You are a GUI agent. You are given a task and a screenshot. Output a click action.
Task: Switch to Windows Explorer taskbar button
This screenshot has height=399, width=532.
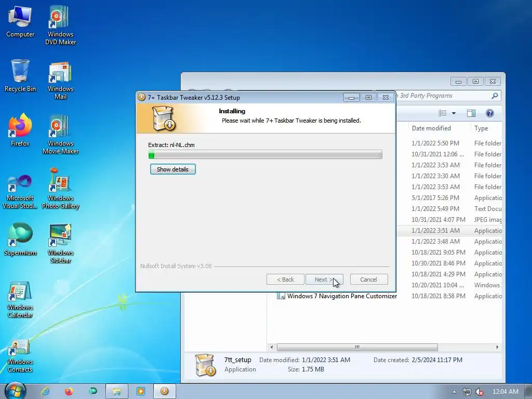tap(117, 392)
